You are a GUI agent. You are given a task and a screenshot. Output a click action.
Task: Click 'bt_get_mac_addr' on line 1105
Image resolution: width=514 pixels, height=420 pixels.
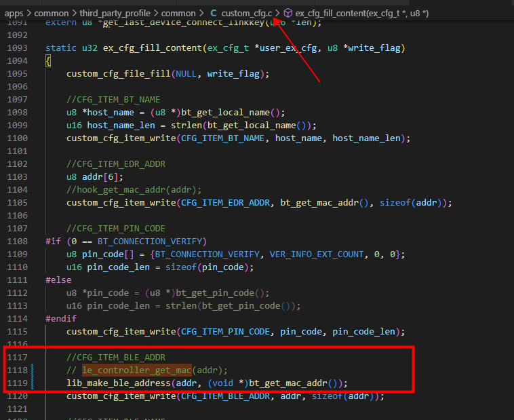point(319,203)
